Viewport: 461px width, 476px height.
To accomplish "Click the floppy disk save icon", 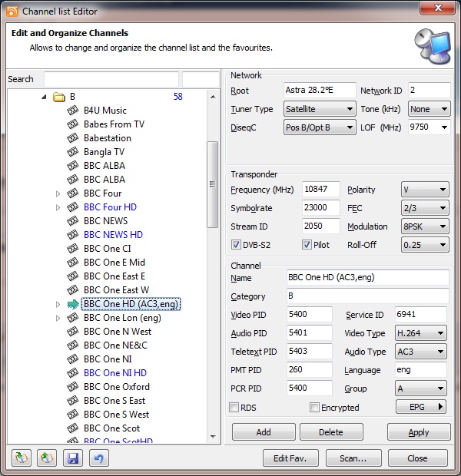I will coord(74,458).
